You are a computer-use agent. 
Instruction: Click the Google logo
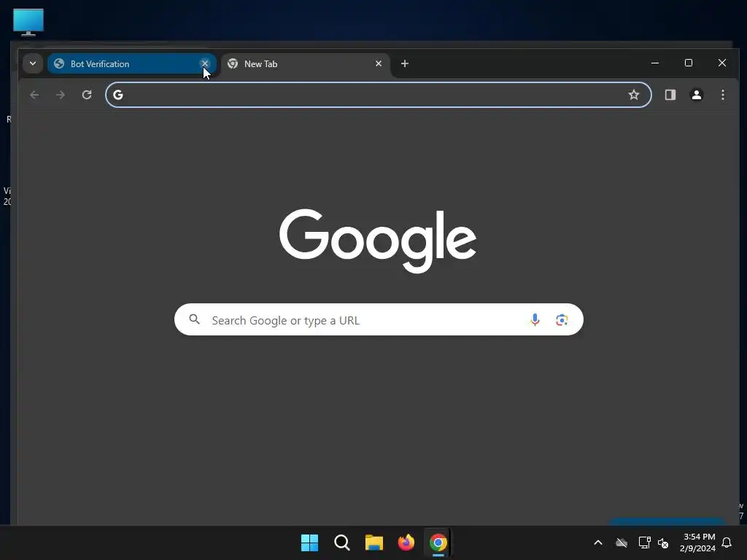pos(378,241)
